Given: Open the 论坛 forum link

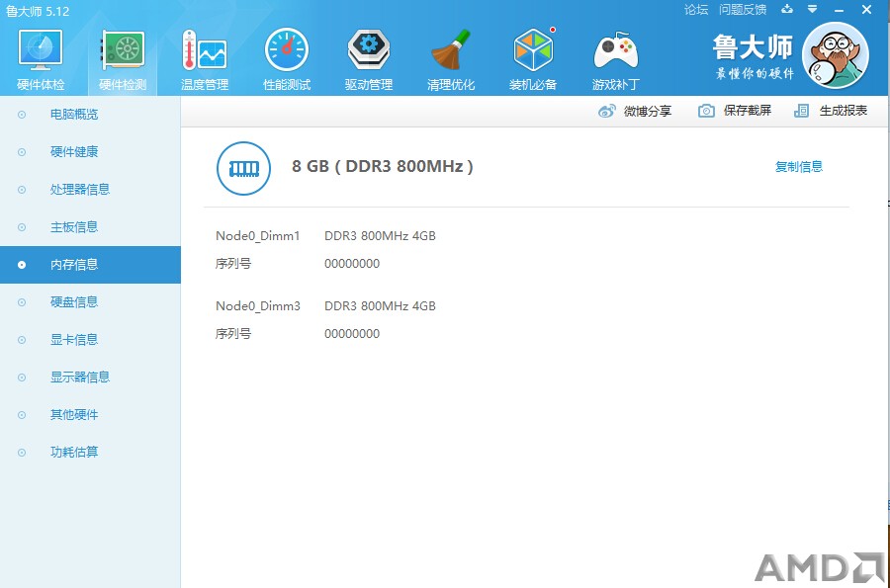Looking at the screenshot, I should 696,10.
